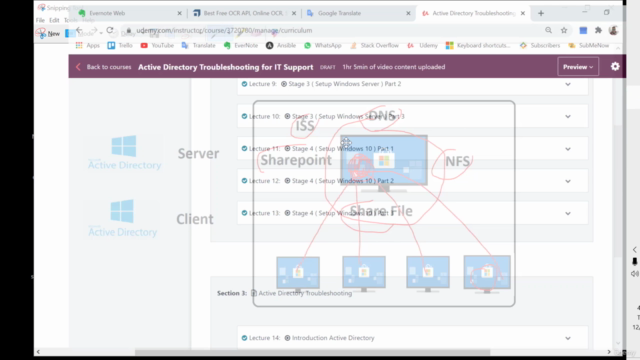
Task: Open the EverNote bookmark
Action: pos(241,45)
